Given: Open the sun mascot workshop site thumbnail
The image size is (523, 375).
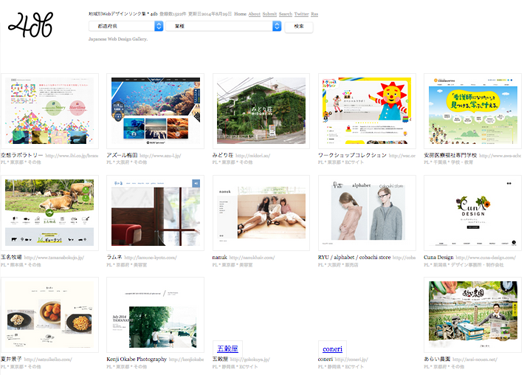Looking at the screenshot, I should pos(367,111).
